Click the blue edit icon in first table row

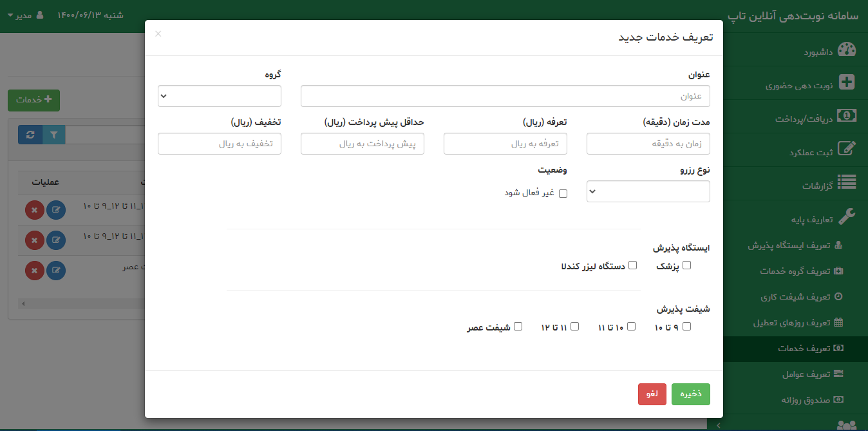tap(56, 210)
